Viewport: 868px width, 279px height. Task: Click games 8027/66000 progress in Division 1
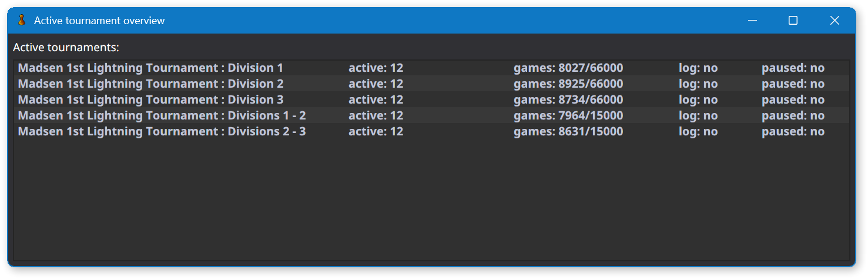(568, 68)
